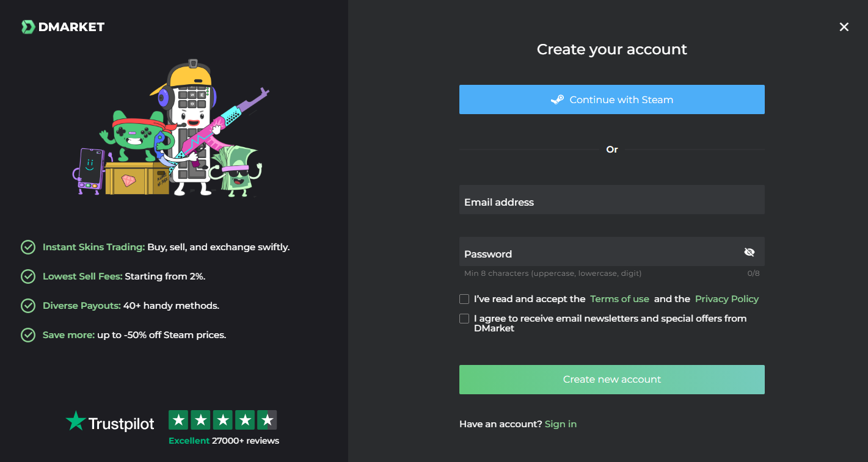Click checkmark icon beside Save more
Image resolution: width=868 pixels, height=462 pixels.
(28, 335)
